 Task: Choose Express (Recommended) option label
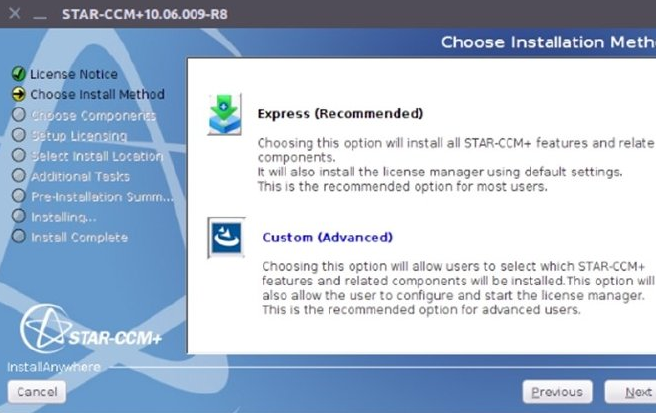(x=340, y=113)
